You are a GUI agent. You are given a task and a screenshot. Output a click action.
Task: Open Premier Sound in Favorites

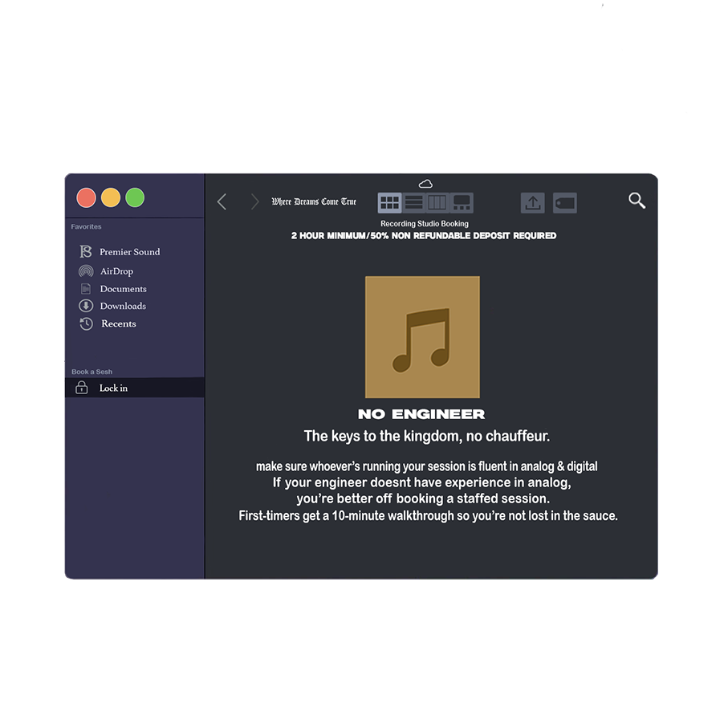[128, 252]
